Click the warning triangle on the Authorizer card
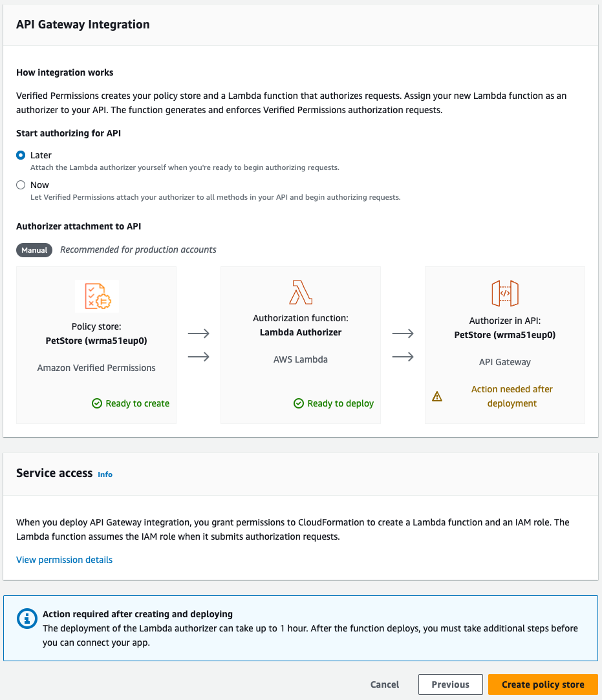The image size is (602, 700). tap(437, 396)
